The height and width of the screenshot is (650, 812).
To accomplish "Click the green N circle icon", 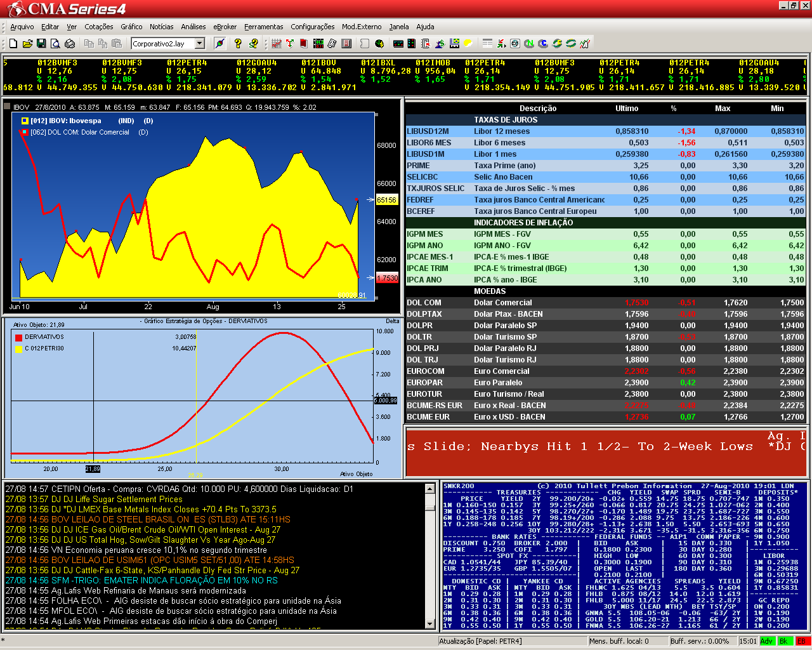I will (x=529, y=43).
